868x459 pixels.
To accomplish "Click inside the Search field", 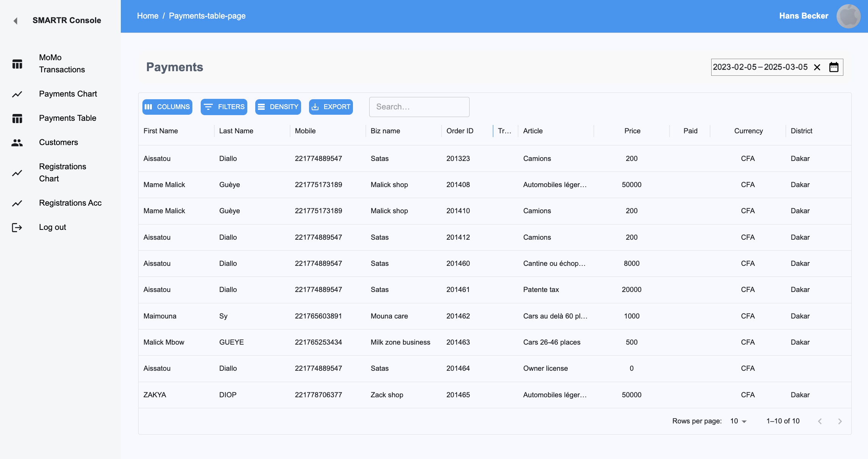I will click(x=419, y=107).
